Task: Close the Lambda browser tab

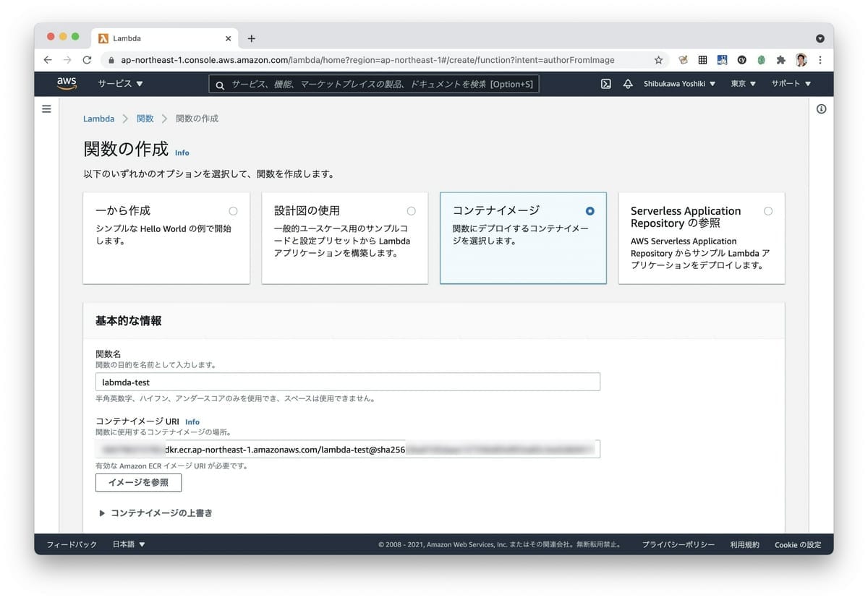Action: pyautogui.click(x=229, y=38)
